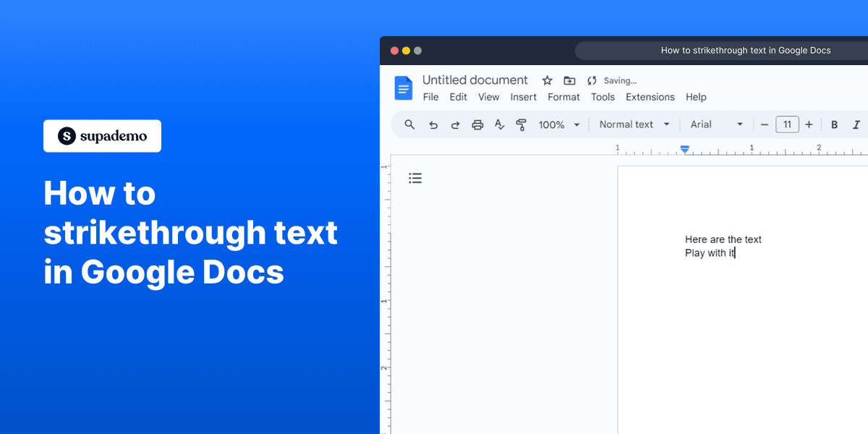
Task: Click the supademo logo button
Action: click(x=102, y=135)
